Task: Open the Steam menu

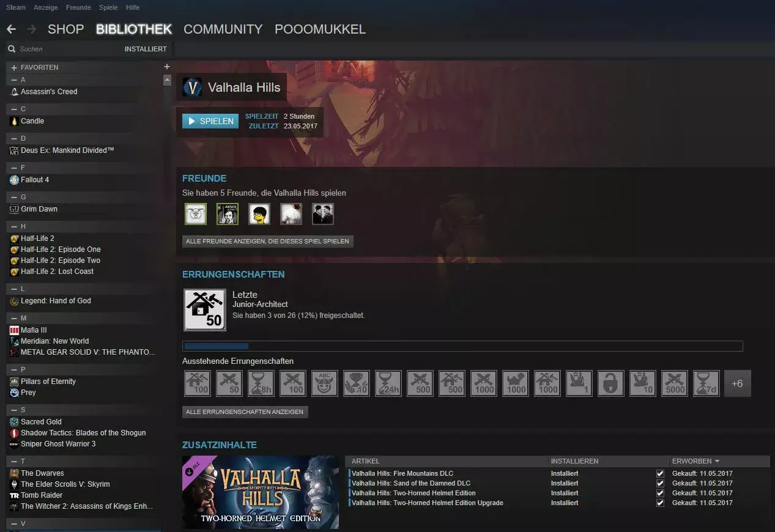Action: pyautogui.click(x=16, y=7)
